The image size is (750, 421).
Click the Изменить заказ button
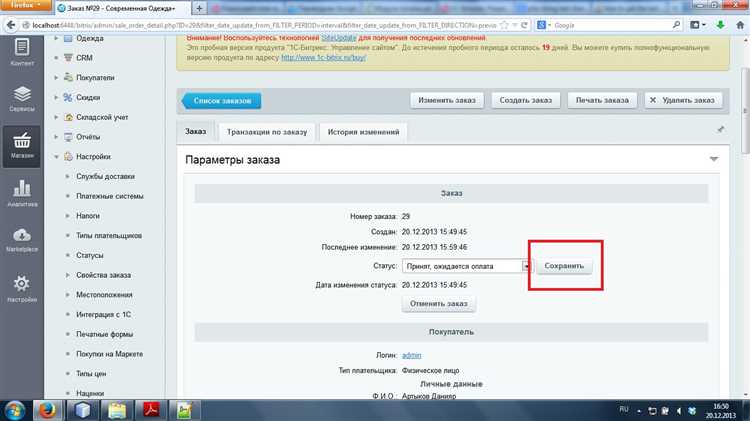click(x=447, y=100)
